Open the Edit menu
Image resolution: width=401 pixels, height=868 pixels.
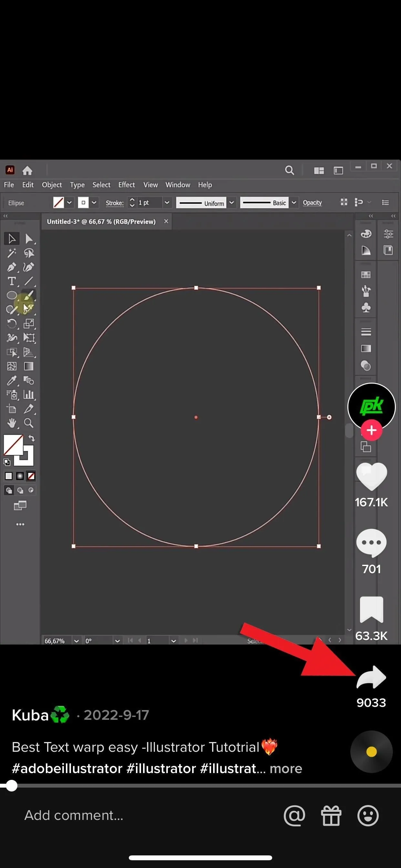point(28,185)
